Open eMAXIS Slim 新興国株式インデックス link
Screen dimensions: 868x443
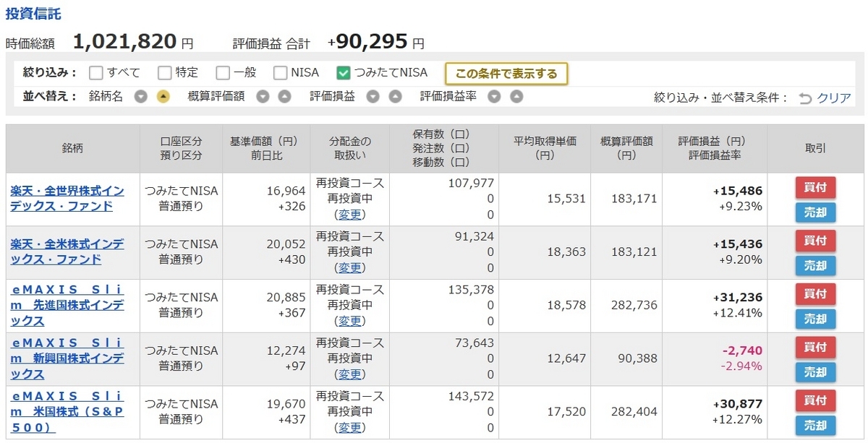point(67,358)
